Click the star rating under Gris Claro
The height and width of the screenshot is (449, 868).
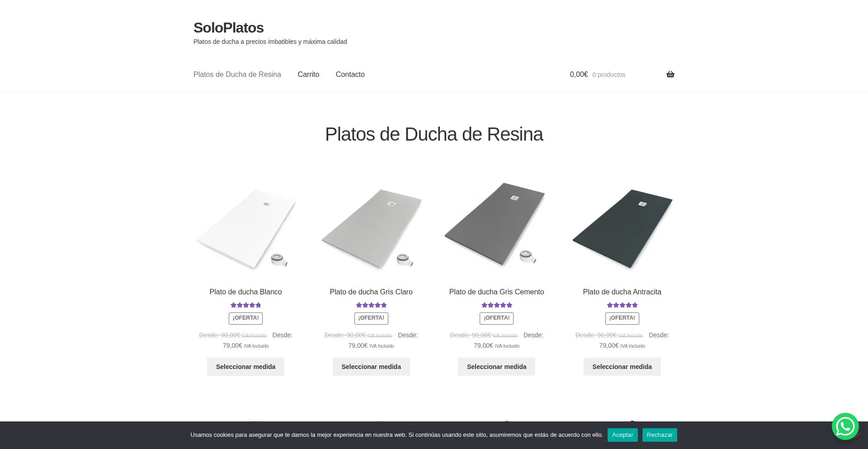point(371,305)
